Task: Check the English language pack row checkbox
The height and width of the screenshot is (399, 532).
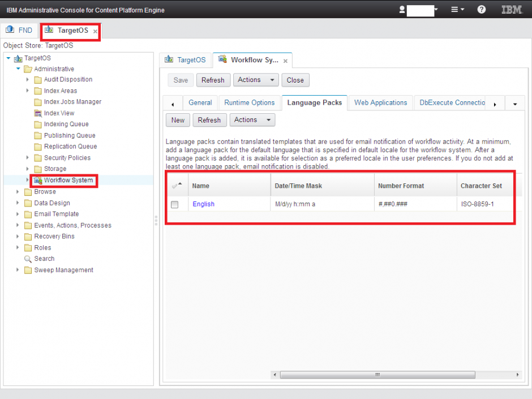Action: [176, 204]
